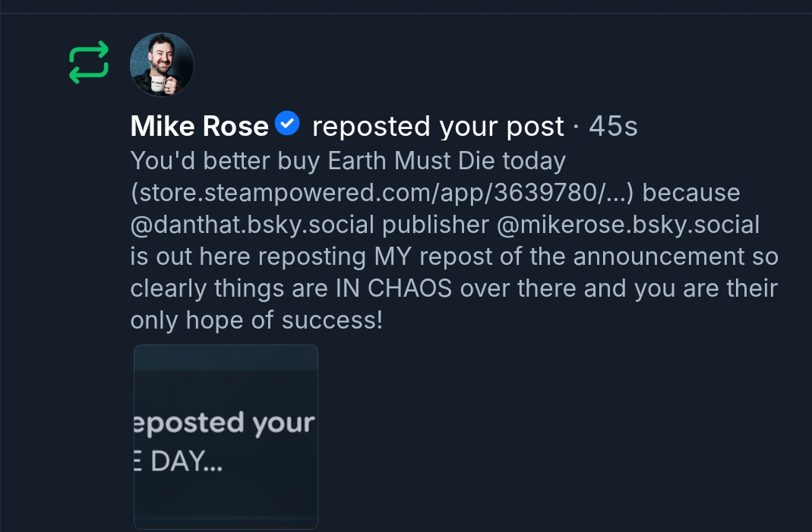812x532 pixels.
Task: Click the "DAY..." text inside the thumbnail
Action: point(187,462)
